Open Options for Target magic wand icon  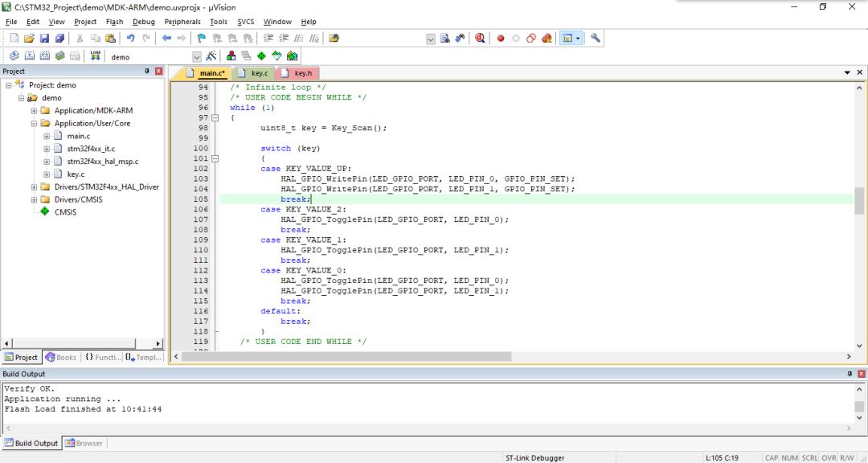[211, 56]
